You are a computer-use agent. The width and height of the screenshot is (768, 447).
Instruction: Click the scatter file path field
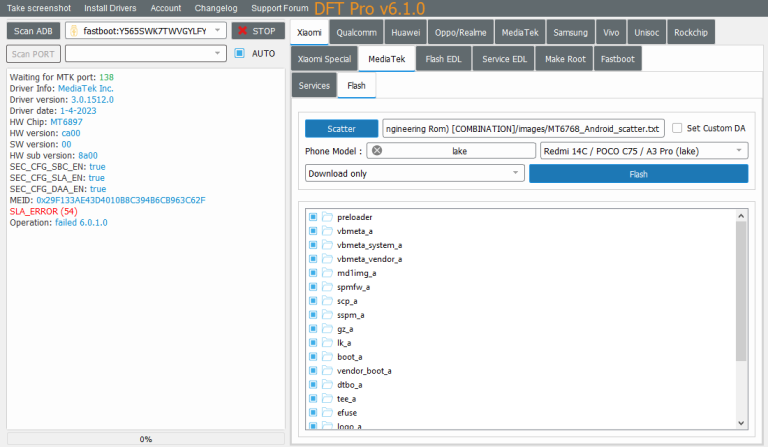(523, 128)
